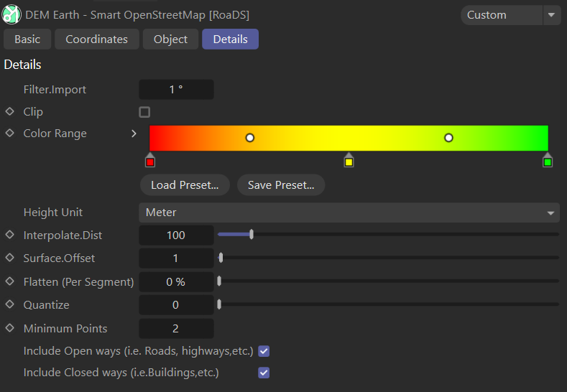The image size is (567, 392).
Task: Click the Interpolate.Dist slider handle
Action: [x=252, y=235]
